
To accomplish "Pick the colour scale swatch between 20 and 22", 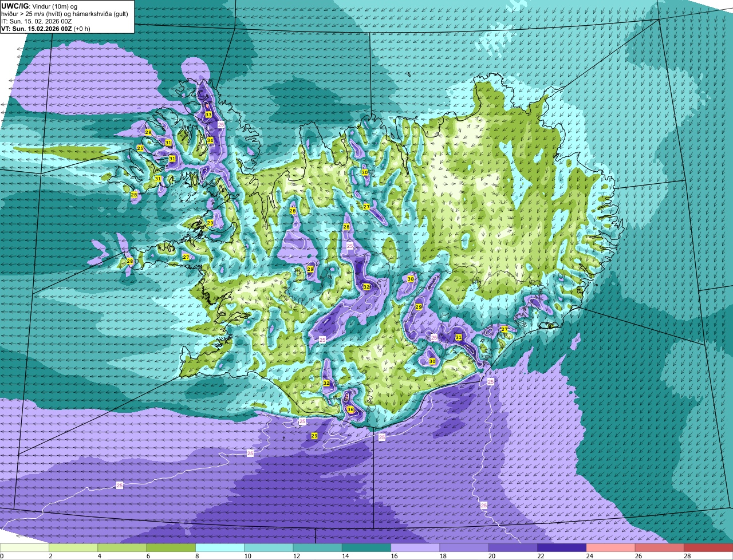I will 513,547.
